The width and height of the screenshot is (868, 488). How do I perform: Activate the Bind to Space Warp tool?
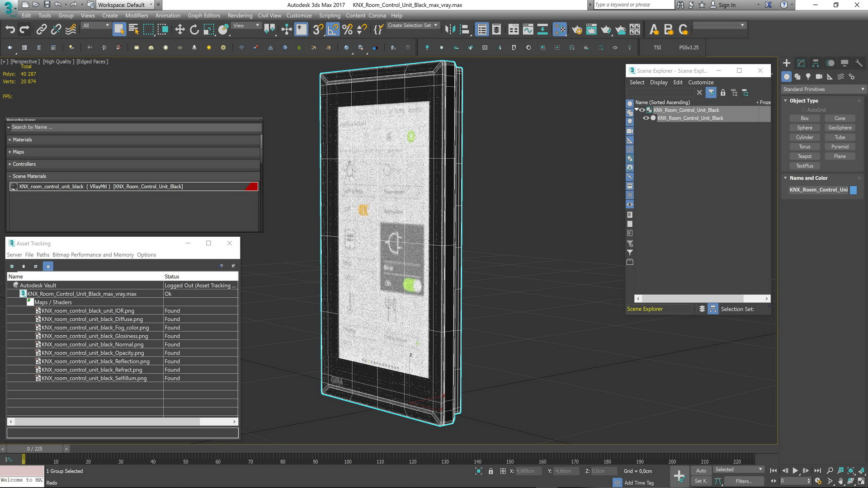(x=71, y=30)
